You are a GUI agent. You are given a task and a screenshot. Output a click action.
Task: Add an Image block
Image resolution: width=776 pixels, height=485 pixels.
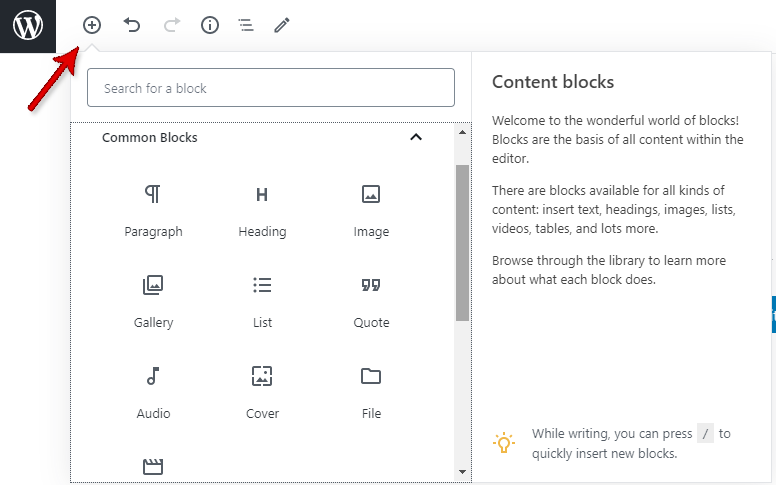pyautogui.click(x=371, y=211)
